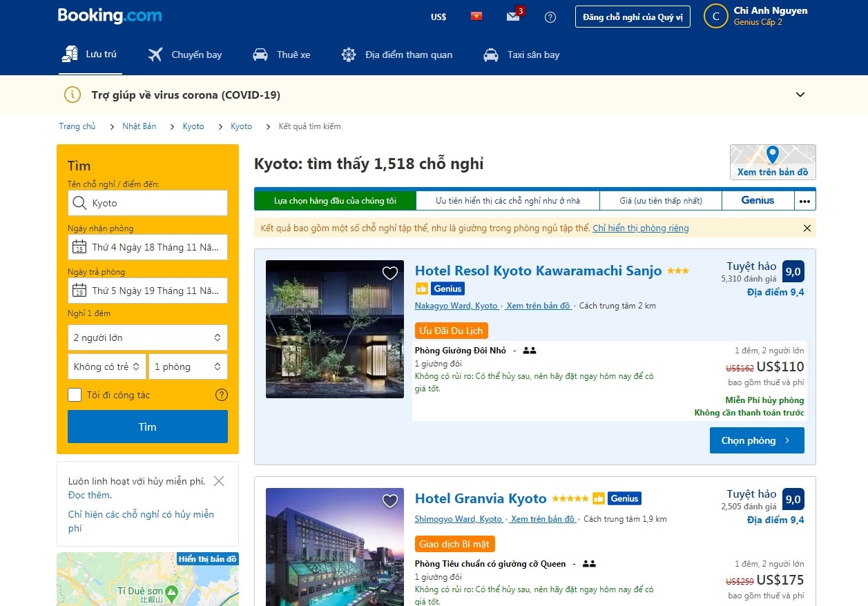This screenshot has height=606, width=868.
Task: Click the Booking.com logo
Action: click(x=110, y=16)
